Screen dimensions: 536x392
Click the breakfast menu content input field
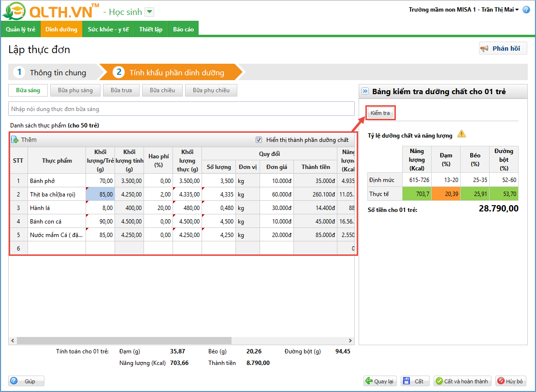click(181, 109)
